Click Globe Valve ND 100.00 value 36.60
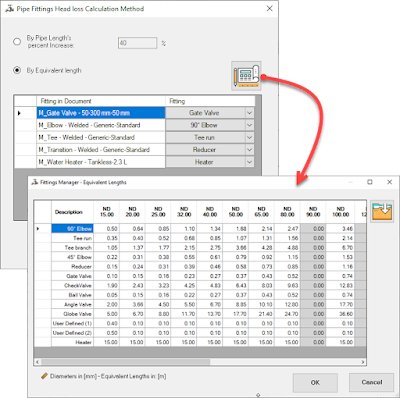Viewport: 400px width, 398px height. pos(340,314)
